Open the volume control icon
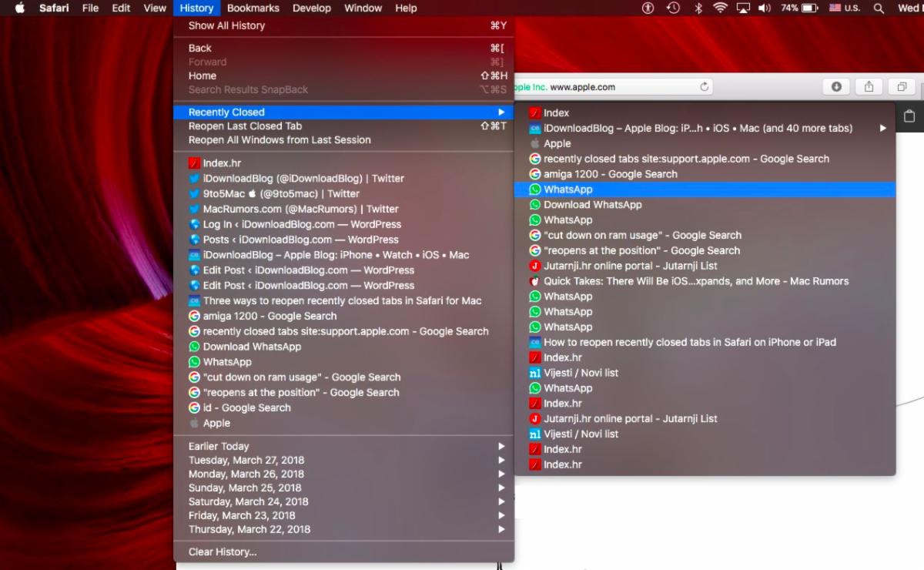Viewport: 924px width, 570px height. pos(765,8)
